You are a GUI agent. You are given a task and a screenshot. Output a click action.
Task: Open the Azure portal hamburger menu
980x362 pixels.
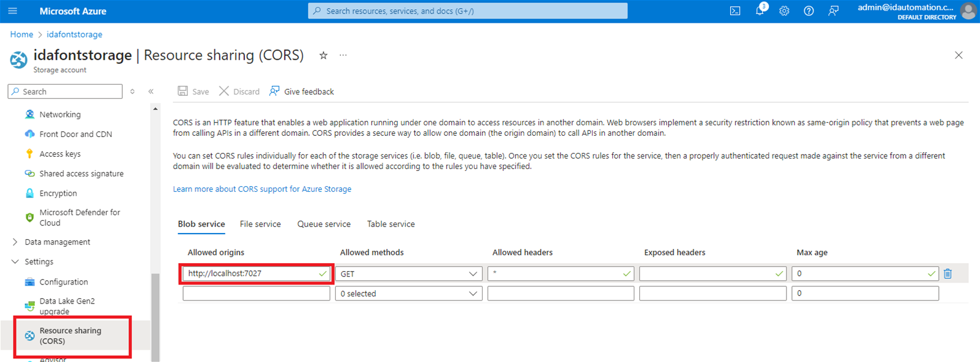point(12,11)
